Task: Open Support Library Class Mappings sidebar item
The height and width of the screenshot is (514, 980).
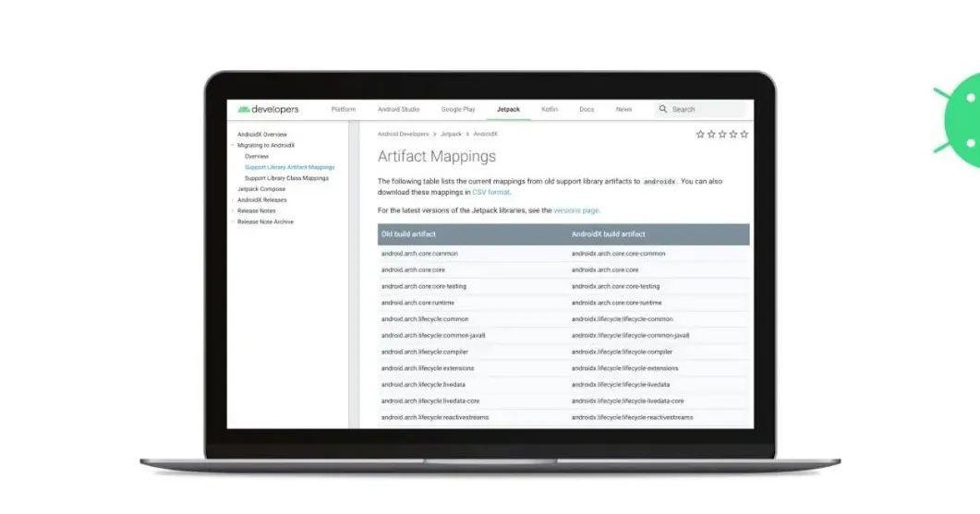Action: click(286, 178)
